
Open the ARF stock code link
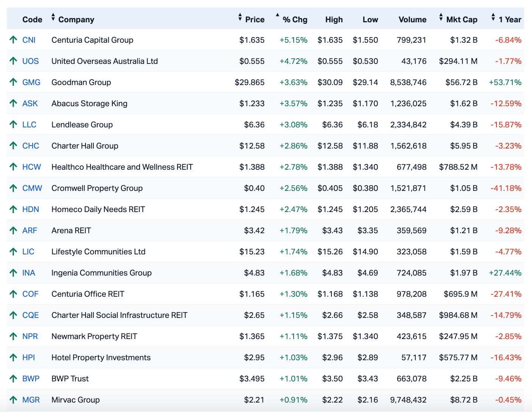pos(30,231)
